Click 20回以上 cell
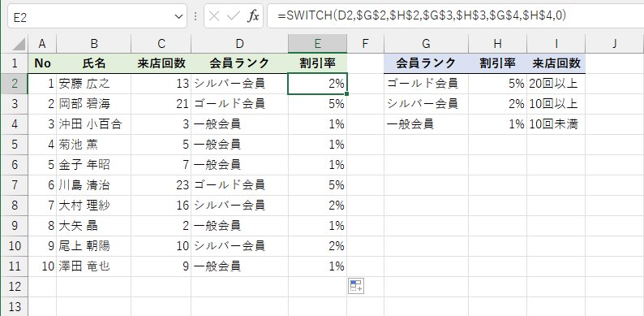Screen dimensions: 644x316 (x=556, y=84)
